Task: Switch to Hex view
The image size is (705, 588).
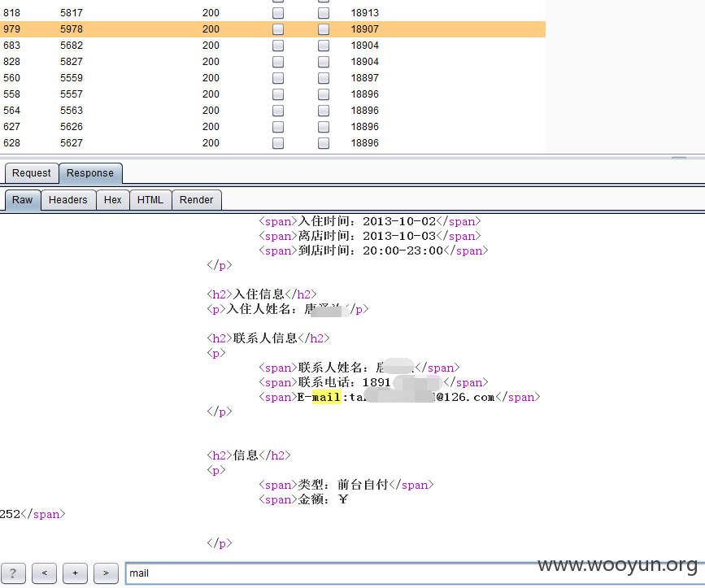Action: coord(113,200)
